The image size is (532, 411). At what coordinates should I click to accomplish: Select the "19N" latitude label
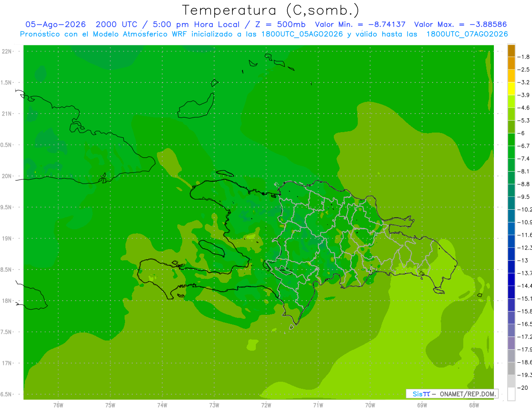coord(6,239)
